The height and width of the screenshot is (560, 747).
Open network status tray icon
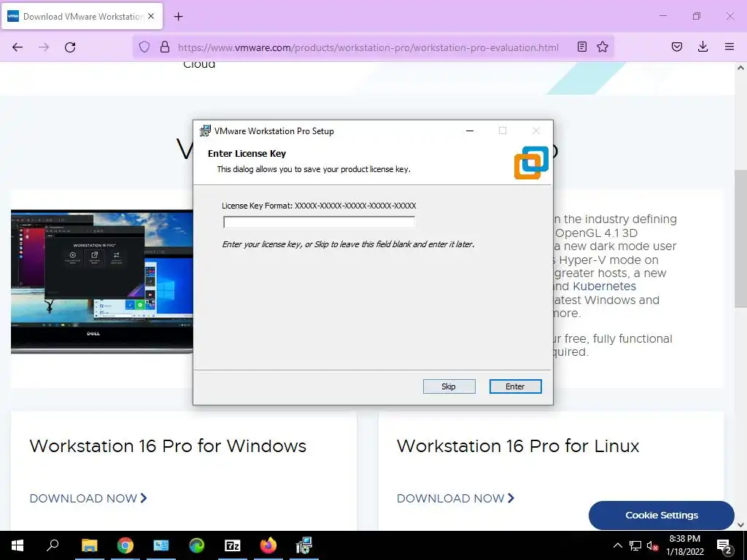[x=635, y=545]
